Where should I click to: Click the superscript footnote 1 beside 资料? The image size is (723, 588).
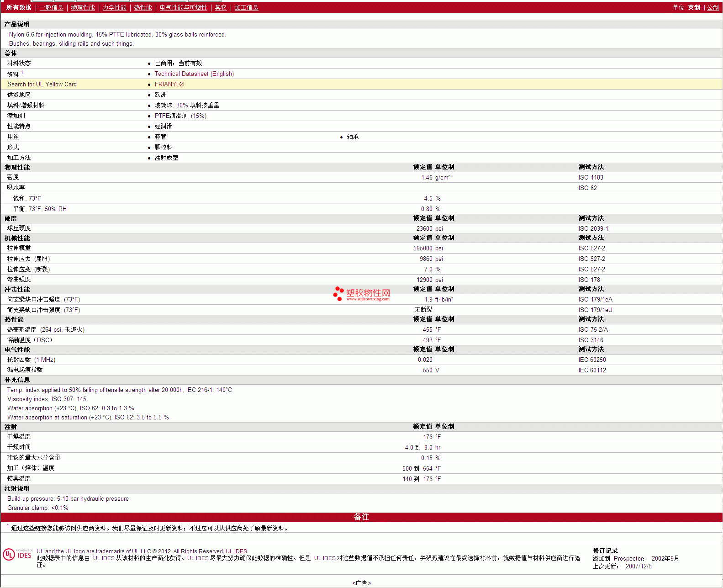(22, 72)
